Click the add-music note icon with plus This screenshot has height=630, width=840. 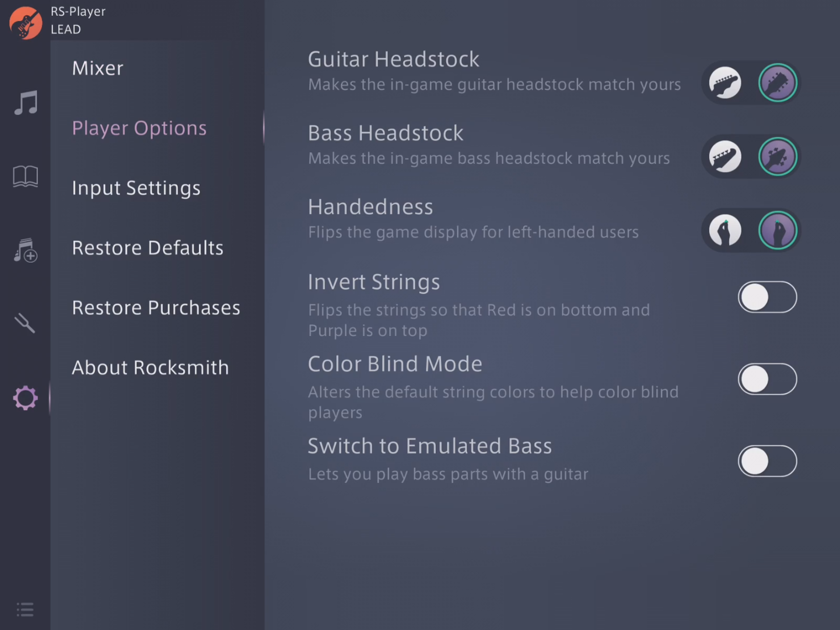(x=26, y=250)
